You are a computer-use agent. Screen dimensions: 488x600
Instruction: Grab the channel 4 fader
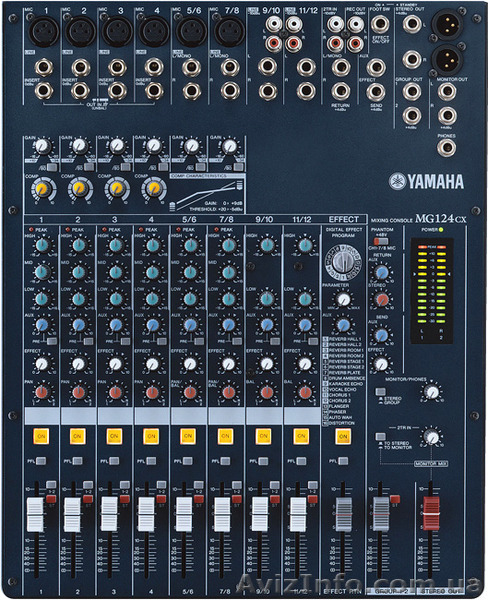(146, 515)
